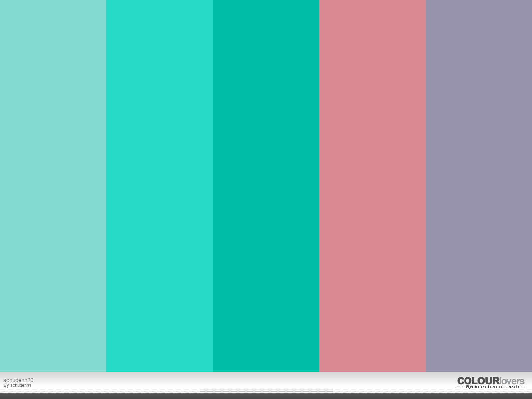Open the author name schudenn1

21,385
